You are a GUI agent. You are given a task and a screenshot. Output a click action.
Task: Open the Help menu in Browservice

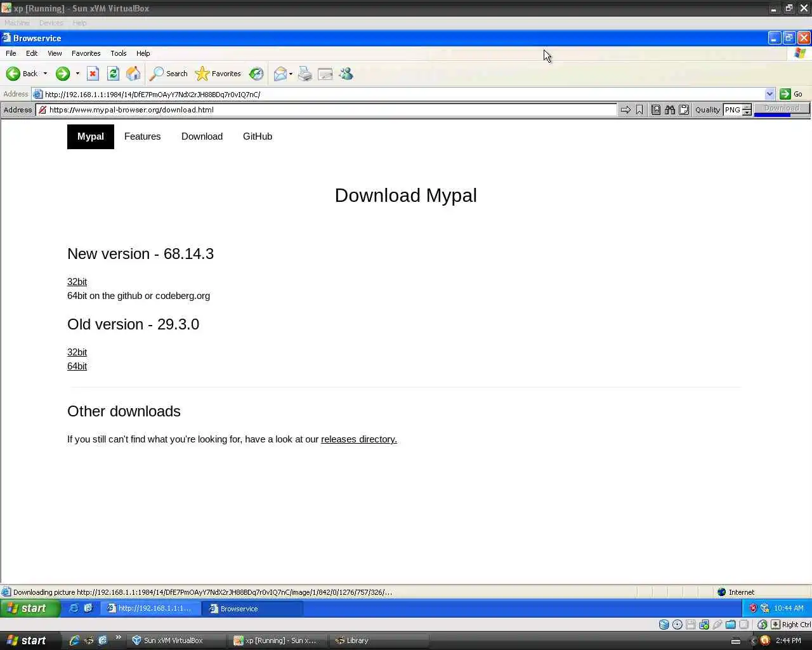tap(143, 53)
